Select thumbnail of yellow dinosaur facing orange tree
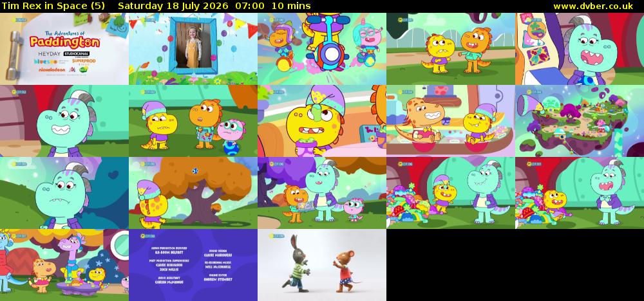Image resolution: width=644 pixels, height=301 pixels. pos(193,193)
